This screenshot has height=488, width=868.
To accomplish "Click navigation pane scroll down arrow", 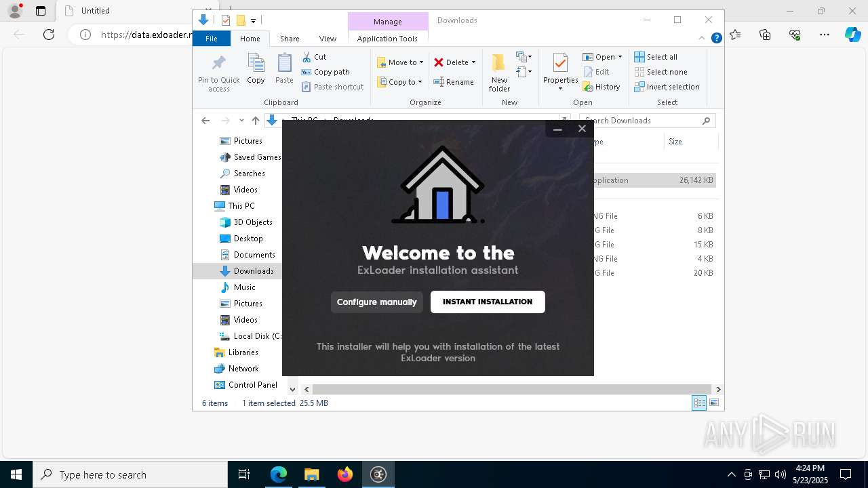I will tap(292, 389).
